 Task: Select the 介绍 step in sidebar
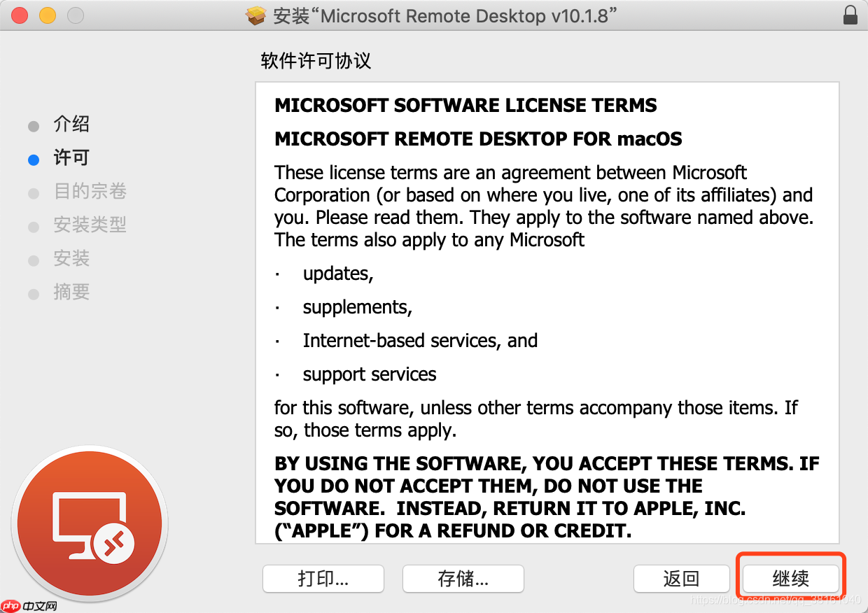tap(72, 125)
